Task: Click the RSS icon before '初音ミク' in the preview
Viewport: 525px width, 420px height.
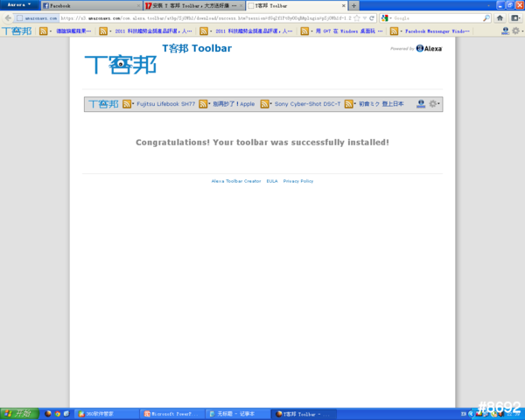Action: (x=348, y=104)
